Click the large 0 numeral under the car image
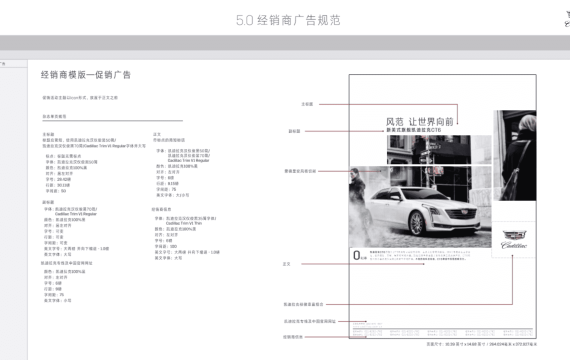This screenshot has width=570, height=360. (x=357, y=255)
